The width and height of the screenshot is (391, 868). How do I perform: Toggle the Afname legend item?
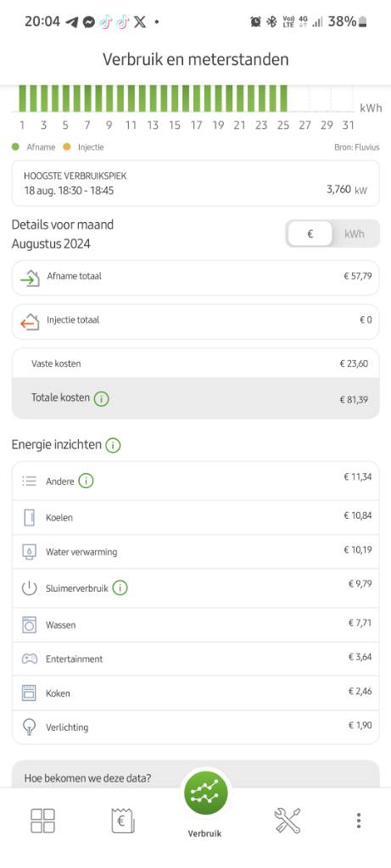pyautogui.click(x=34, y=147)
